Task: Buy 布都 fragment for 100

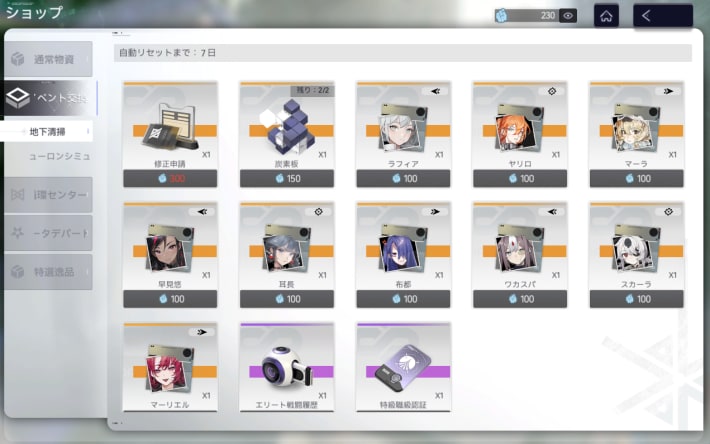Action: point(403,299)
